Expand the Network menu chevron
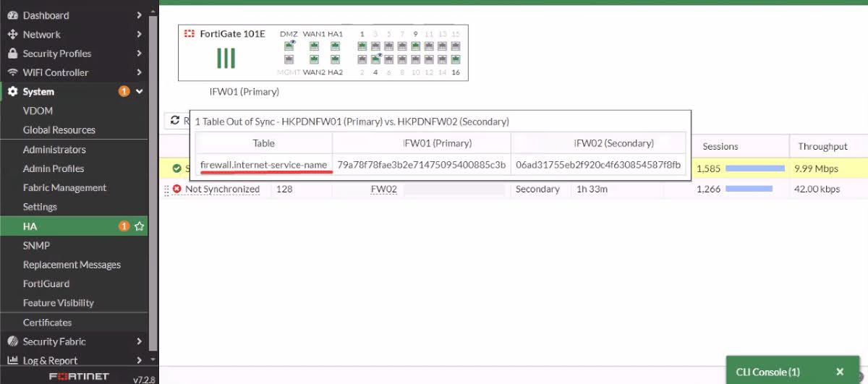 coord(139,34)
